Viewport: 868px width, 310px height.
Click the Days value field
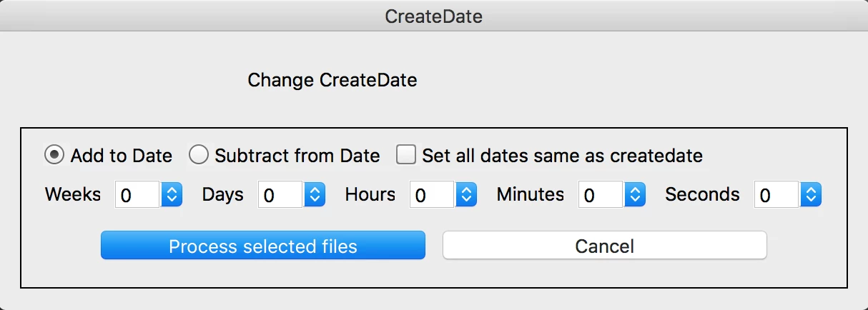click(x=280, y=195)
